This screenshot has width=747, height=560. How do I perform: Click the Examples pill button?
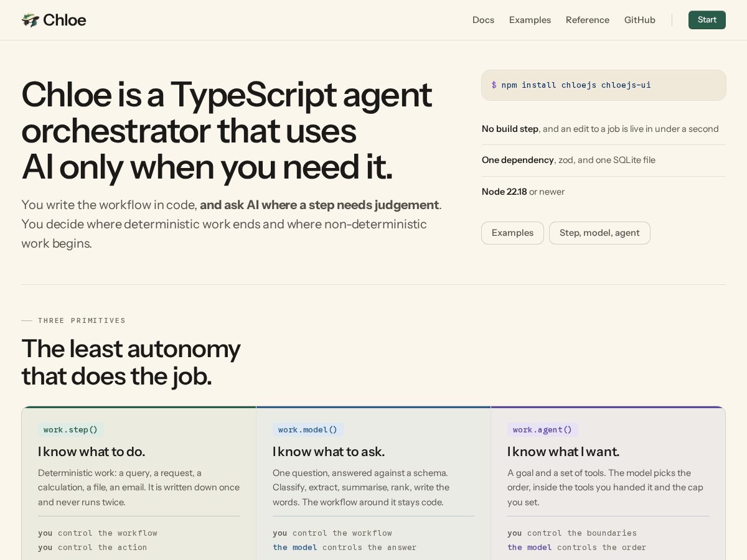[x=512, y=233]
